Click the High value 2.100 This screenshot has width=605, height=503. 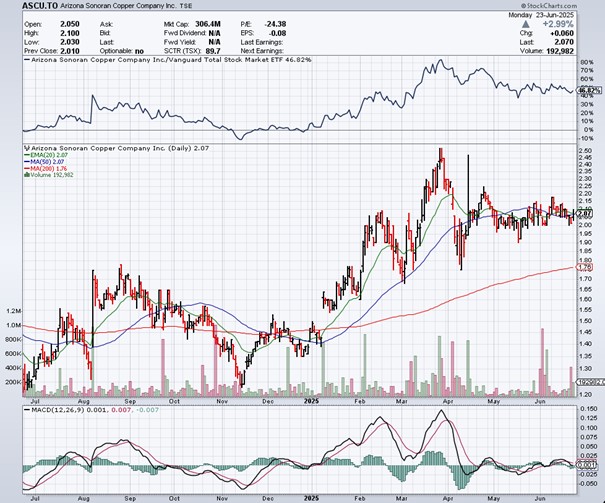[70, 33]
